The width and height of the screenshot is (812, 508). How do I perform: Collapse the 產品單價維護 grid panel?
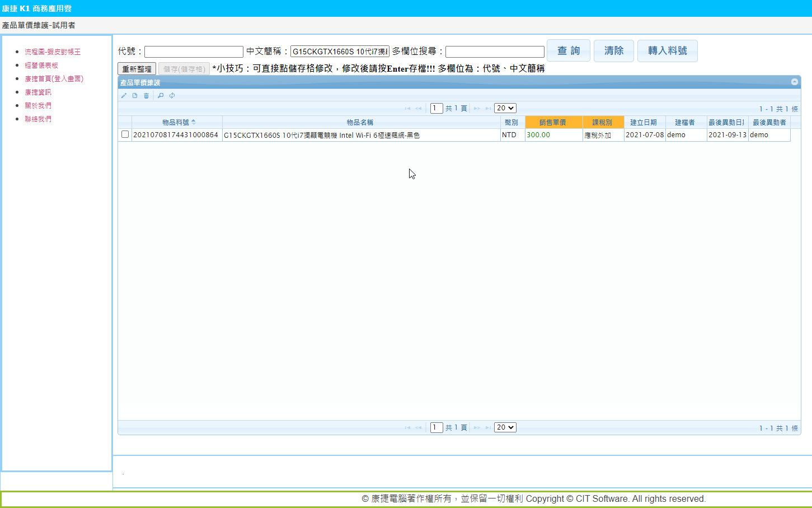click(794, 82)
